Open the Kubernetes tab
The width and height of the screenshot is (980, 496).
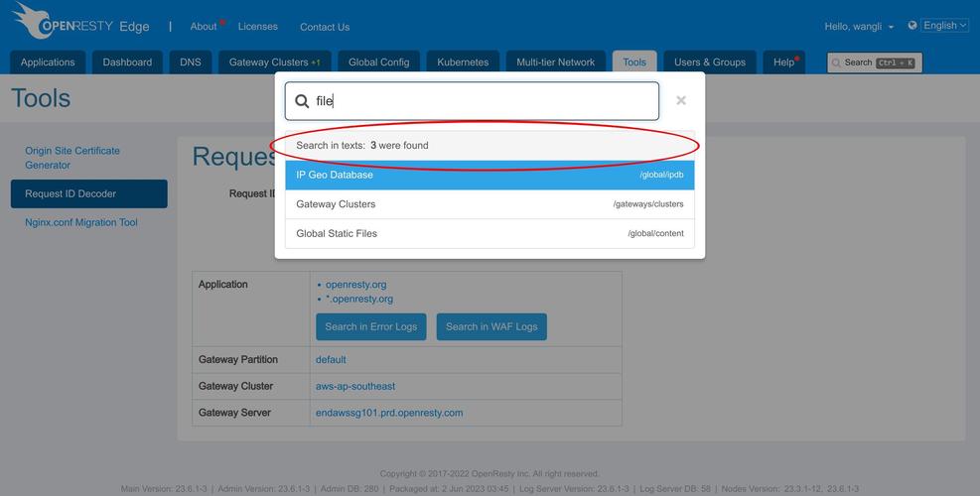pos(463,62)
